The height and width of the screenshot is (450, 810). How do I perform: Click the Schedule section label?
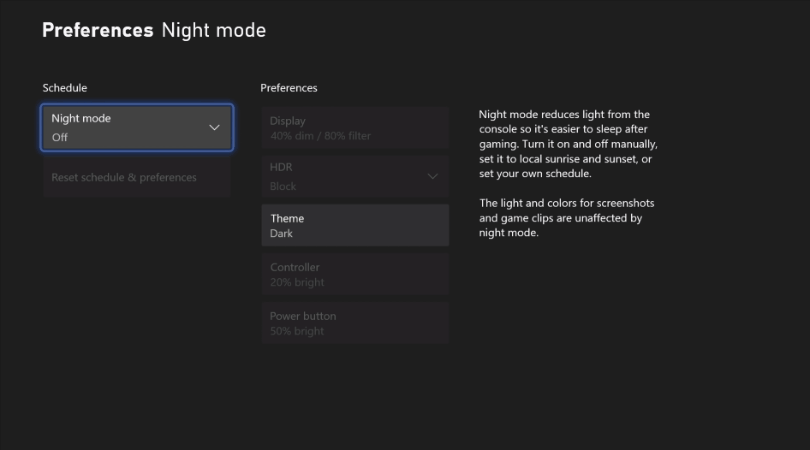coord(64,88)
